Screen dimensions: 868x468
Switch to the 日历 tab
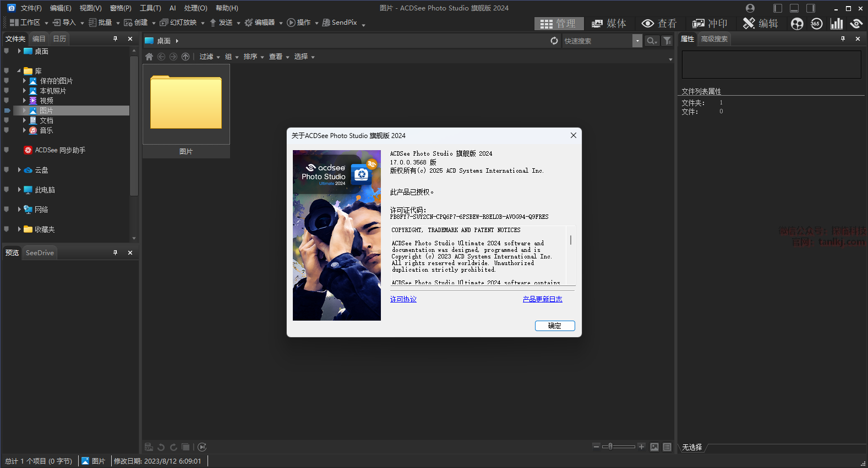pos(59,38)
